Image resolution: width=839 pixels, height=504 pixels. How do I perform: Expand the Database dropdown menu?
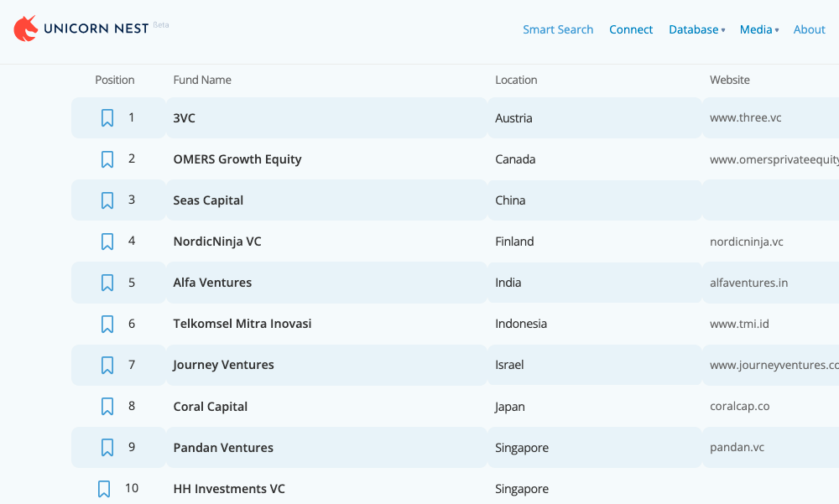coord(696,29)
